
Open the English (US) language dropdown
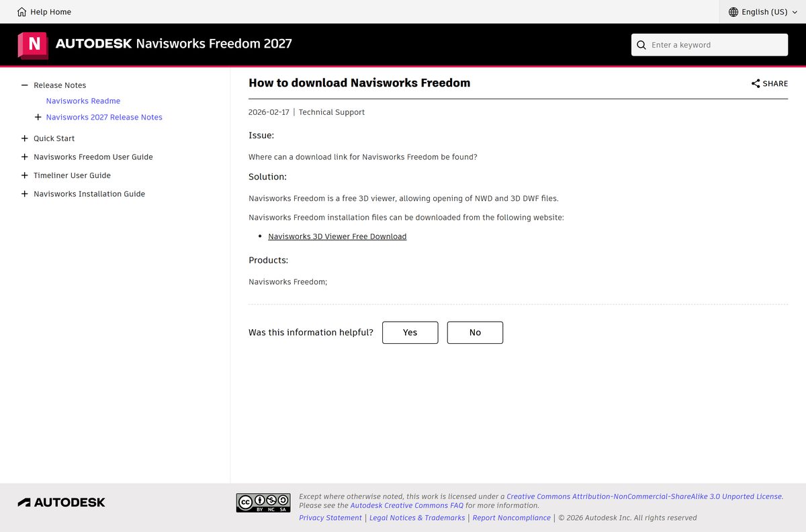[763, 12]
